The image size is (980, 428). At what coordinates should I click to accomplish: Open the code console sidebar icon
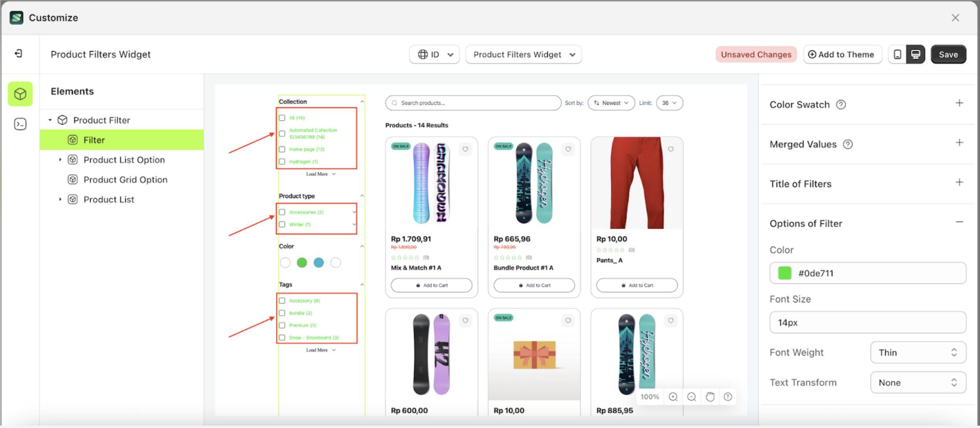(20, 124)
